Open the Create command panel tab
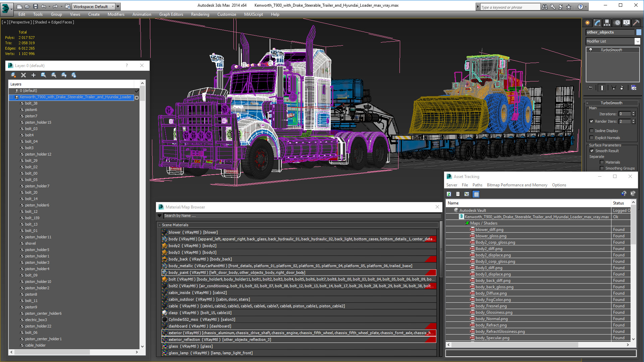The image size is (644, 362). pos(588,23)
